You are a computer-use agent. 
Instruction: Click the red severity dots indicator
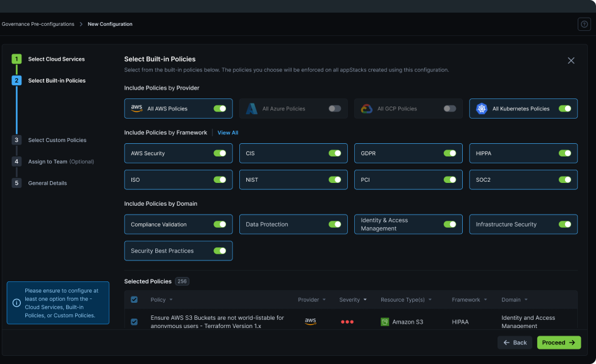click(x=347, y=322)
